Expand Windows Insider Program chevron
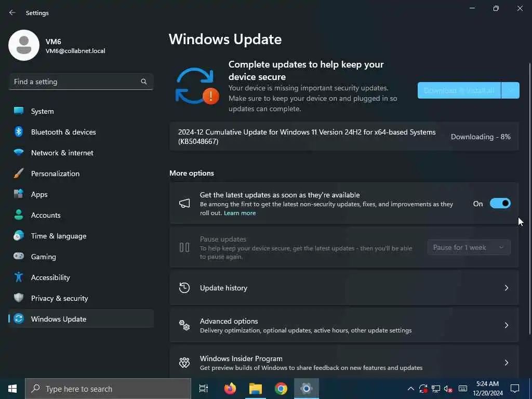 [506, 362]
